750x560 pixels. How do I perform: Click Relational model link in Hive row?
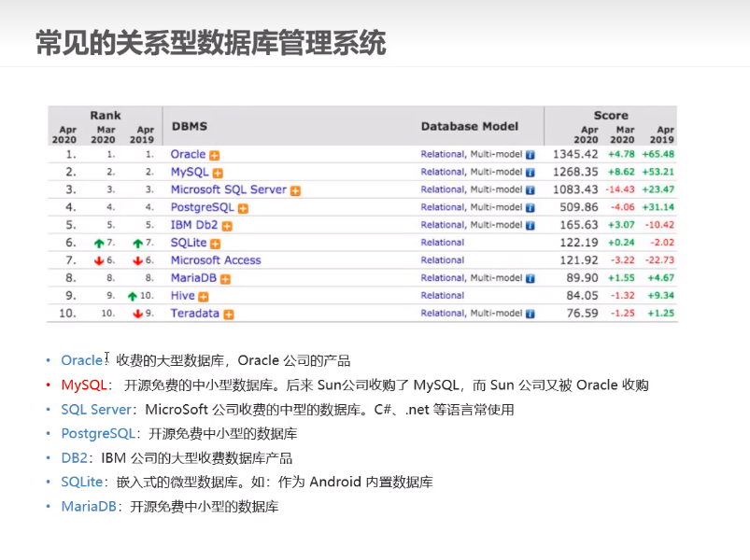443,296
